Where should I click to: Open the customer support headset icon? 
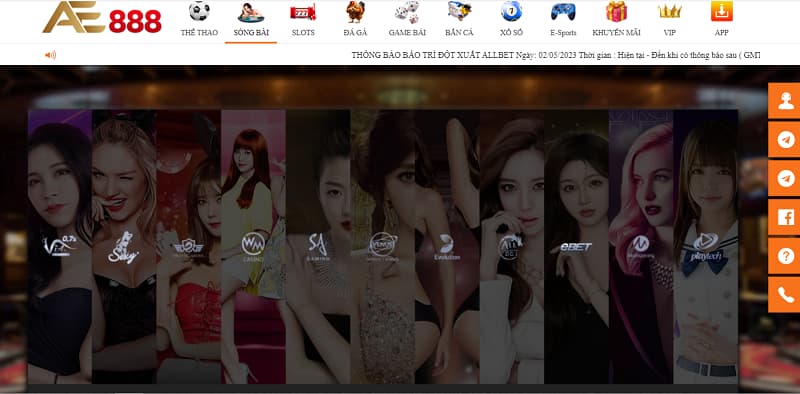[x=785, y=101]
